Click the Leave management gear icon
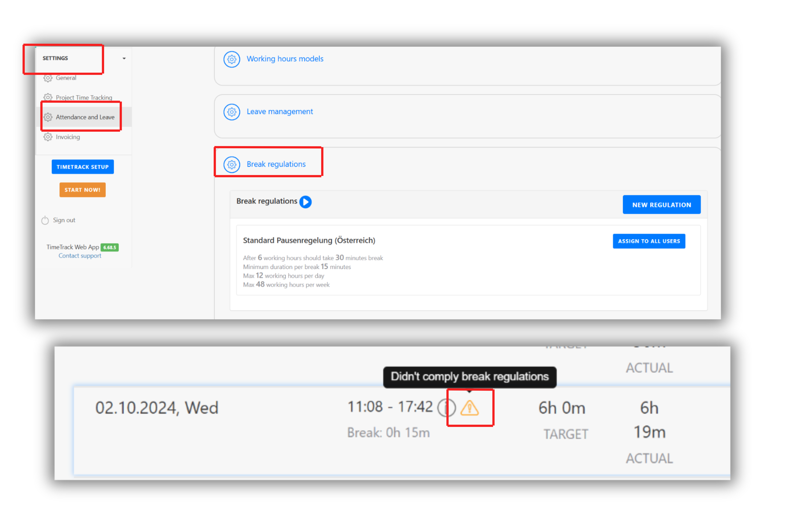The height and width of the screenshot is (532, 785). coord(232,112)
